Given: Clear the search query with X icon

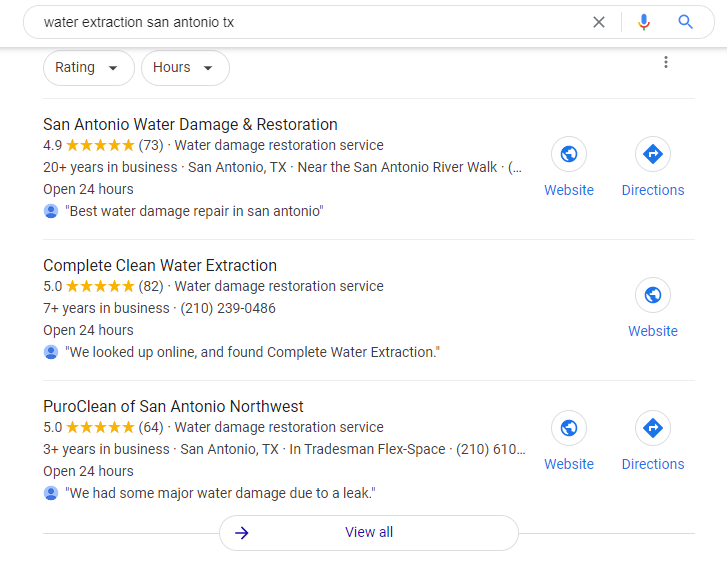Looking at the screenshot, I should pyautogui.click(x=599, y=22).
